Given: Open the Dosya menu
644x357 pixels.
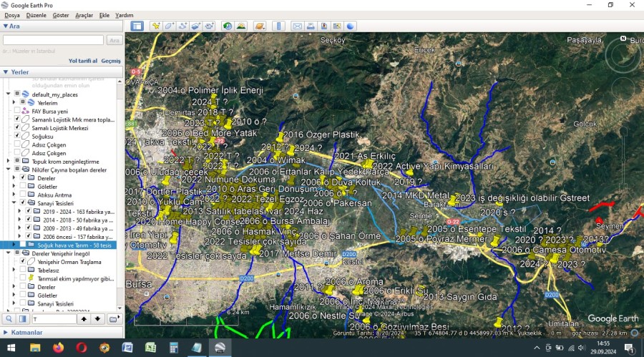Looking at the screenshot, I should point(12,15).
